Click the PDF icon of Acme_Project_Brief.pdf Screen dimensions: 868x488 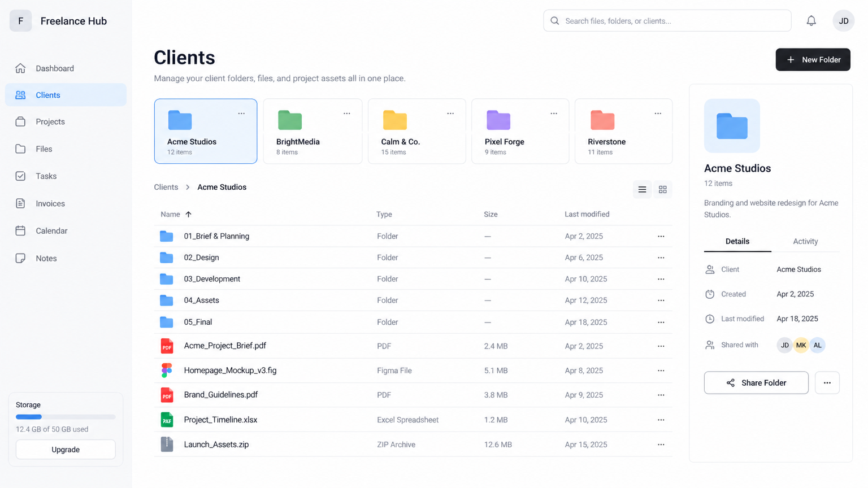click(167, 346)
